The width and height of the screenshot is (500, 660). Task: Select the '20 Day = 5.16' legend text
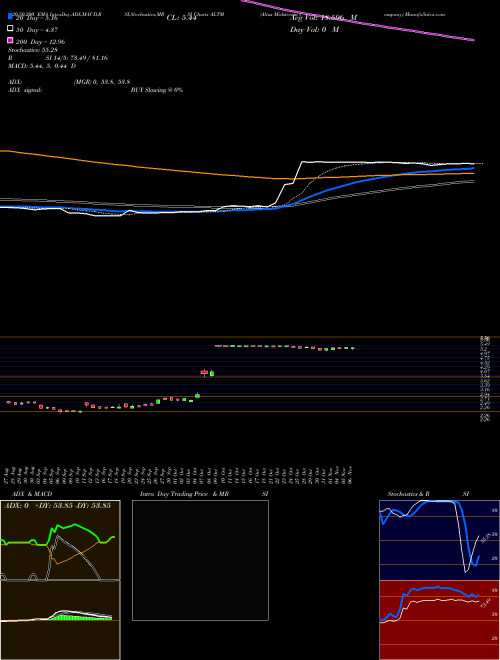[37, 18]
